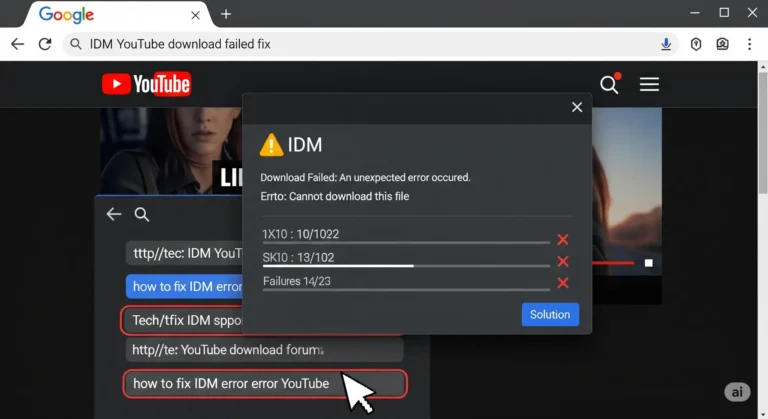Maximize the browser window
The width and height of the screenshot is (768, 419).
[x=724, y=13]
